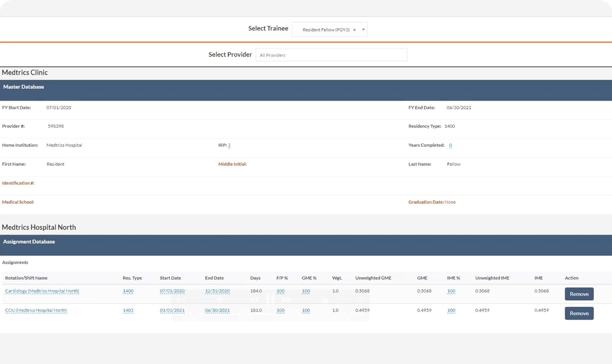Change the CCU start date 01/01/2021
This screenshot has width=612, height=364.
(172, 310)
